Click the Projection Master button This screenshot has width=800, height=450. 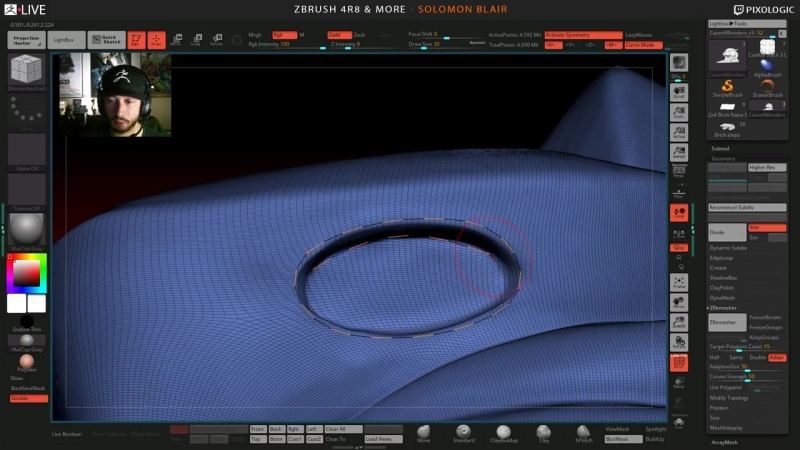coord(26,40)
